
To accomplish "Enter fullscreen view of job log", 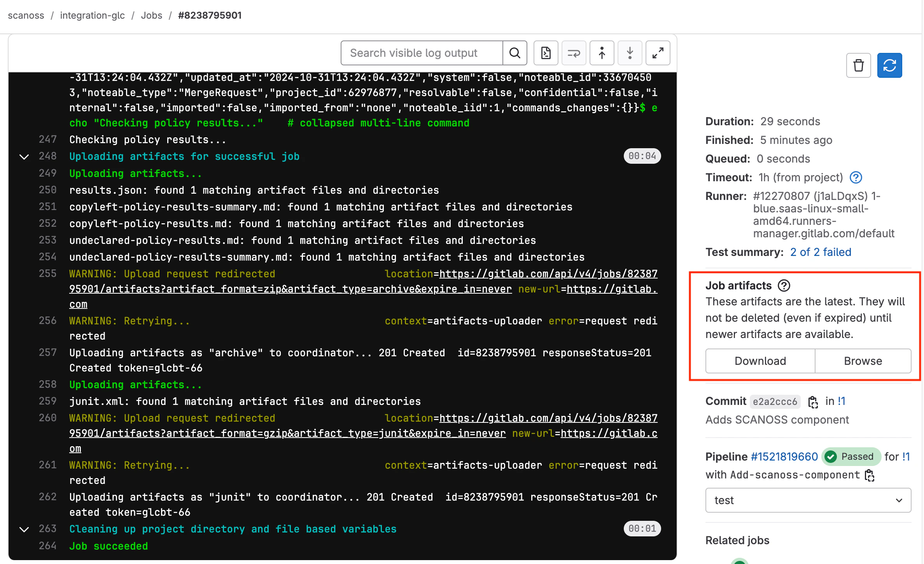I will [658, 53].
